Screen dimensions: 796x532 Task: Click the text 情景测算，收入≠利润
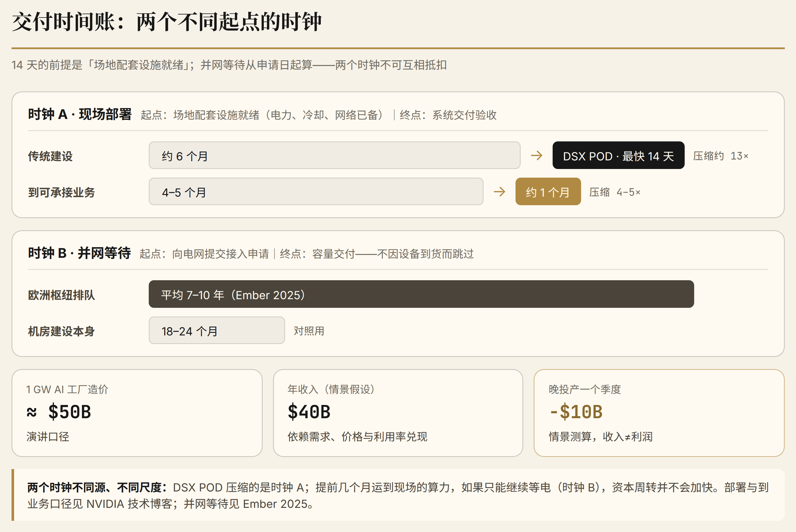coord(601,436)
